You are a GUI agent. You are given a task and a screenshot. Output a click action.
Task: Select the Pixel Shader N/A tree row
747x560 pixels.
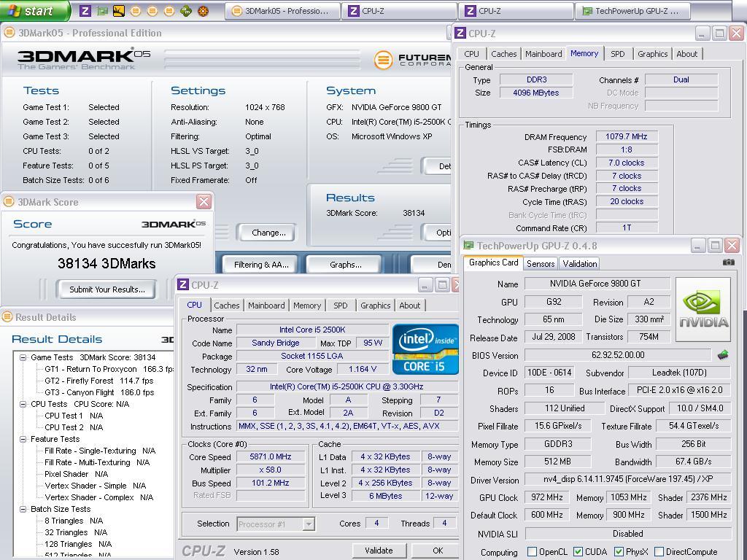(76, 474)
